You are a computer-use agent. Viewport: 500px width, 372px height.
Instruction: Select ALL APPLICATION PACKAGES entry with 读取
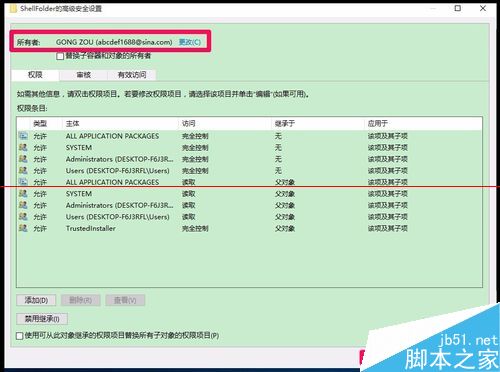(249, 182)
